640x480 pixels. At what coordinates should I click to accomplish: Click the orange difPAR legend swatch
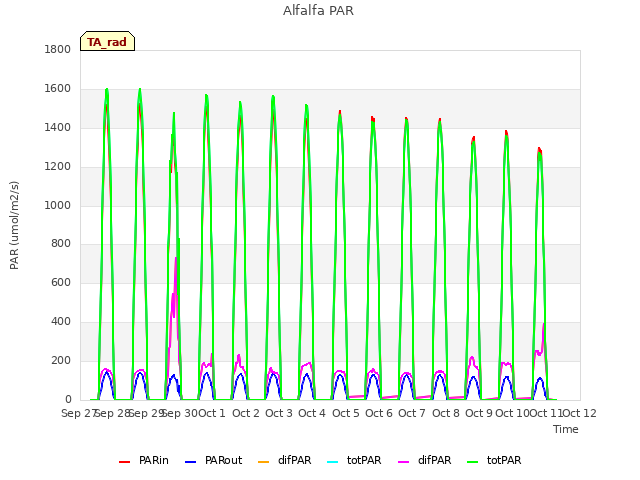click(x=264, y=462)
